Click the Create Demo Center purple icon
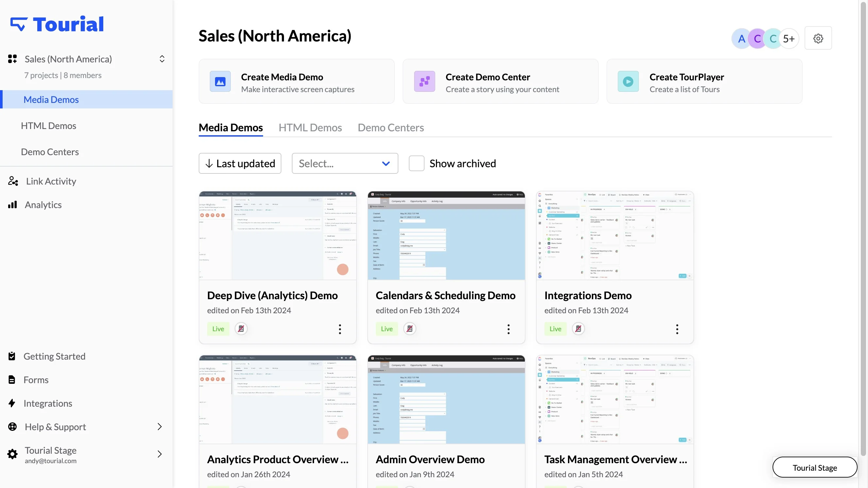Viewport: 868px width, 488px height. pos(425,82)
